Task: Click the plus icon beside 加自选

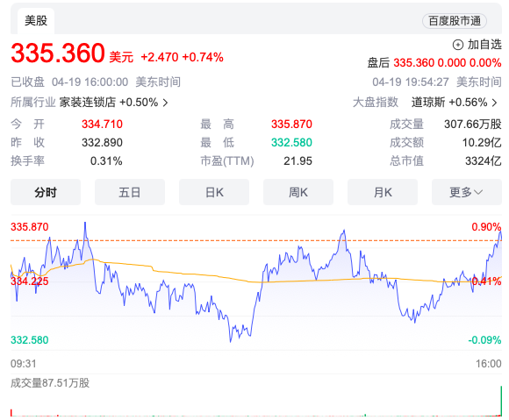Action: [458, 45]
